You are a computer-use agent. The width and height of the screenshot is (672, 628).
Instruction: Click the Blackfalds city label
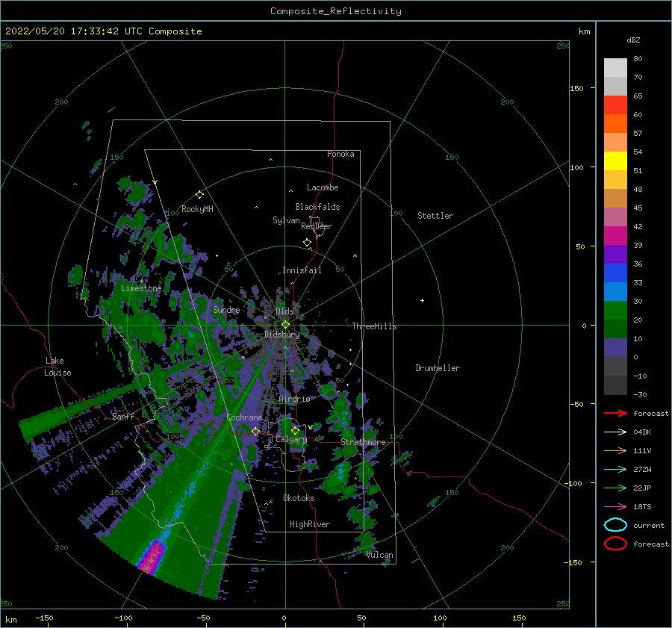[317, 207]
